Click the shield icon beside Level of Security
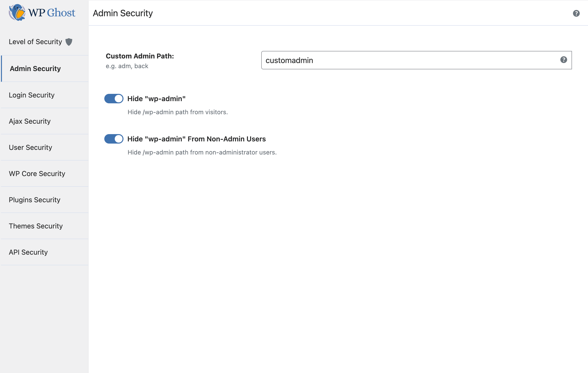The image size is (588, 373). coord(69,42)
